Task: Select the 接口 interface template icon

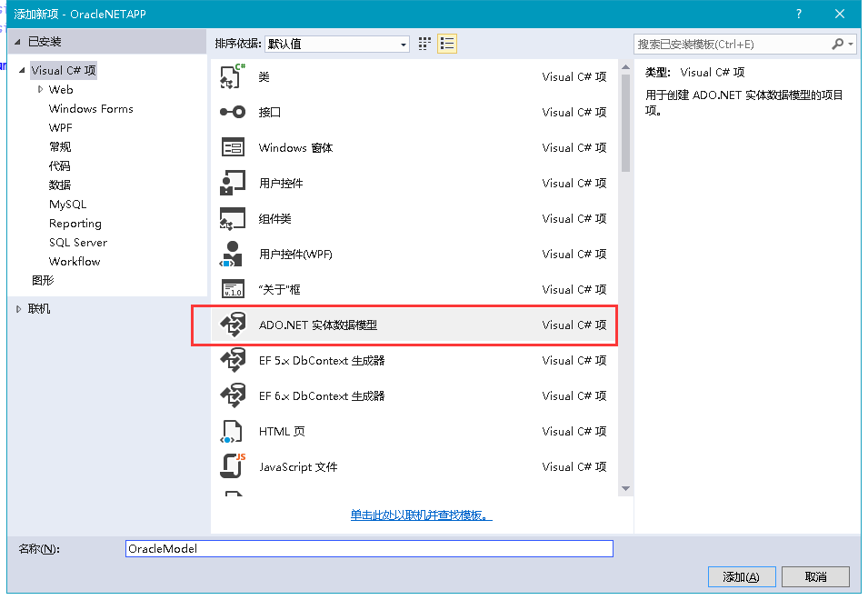Action: coord(233,113)
